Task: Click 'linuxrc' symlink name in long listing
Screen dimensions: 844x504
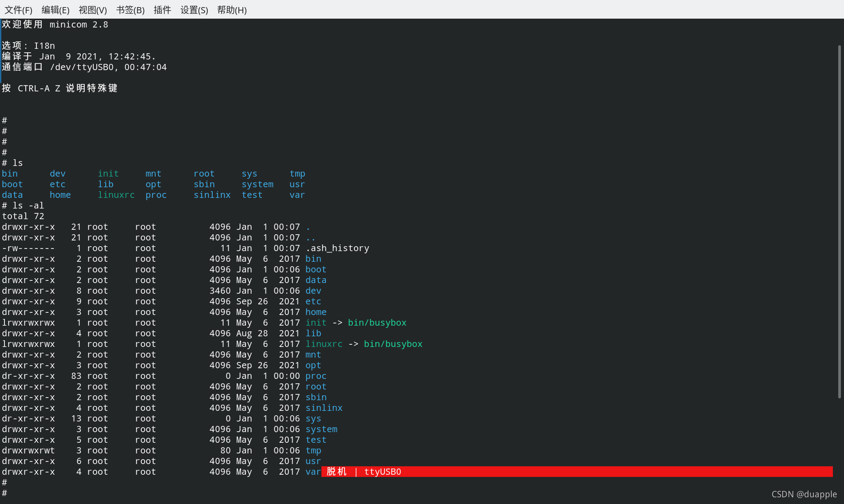Action: pos(324,344)
